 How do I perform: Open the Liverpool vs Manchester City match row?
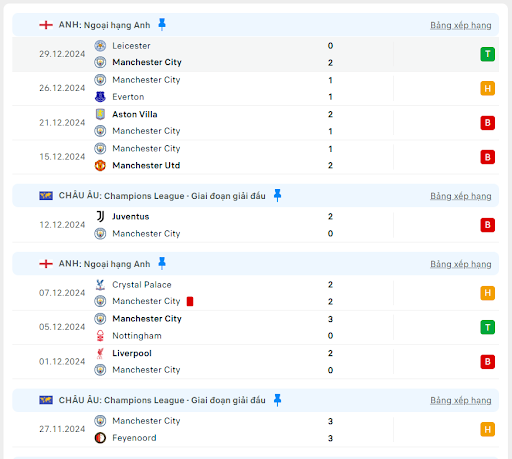(x=256, y=361)
